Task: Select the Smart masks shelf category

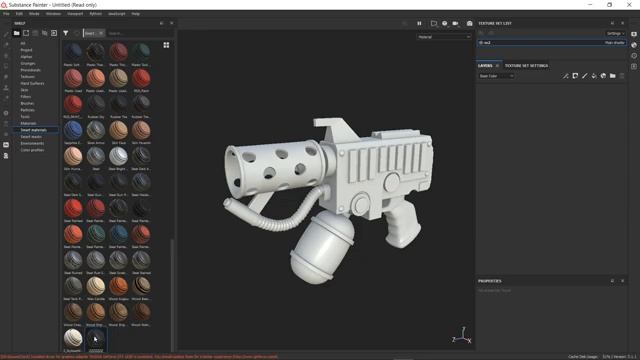Action: pos(31,137)
